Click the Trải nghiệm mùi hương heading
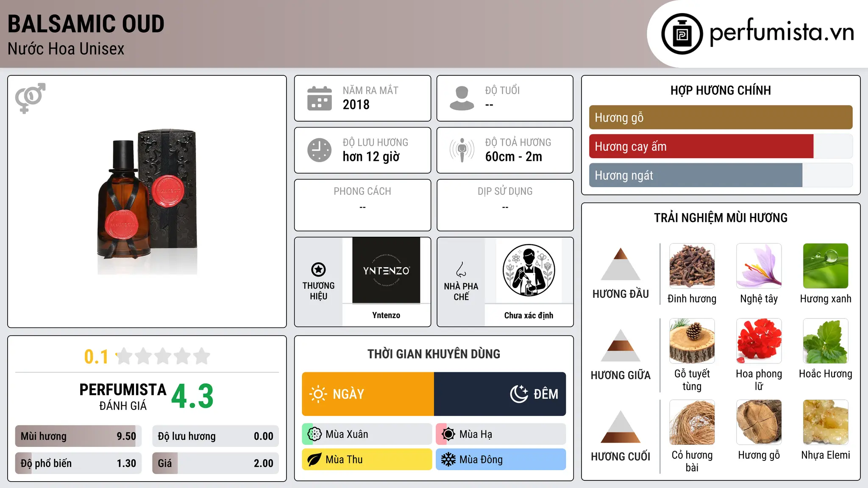Viewport: 868px width, 488px height. [x=721, y=218]
